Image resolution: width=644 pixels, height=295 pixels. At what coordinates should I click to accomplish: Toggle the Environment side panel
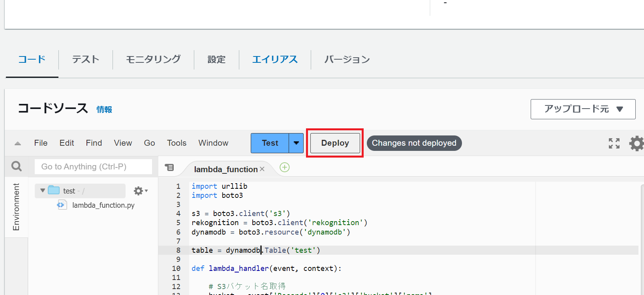click(x=16, y=207)
